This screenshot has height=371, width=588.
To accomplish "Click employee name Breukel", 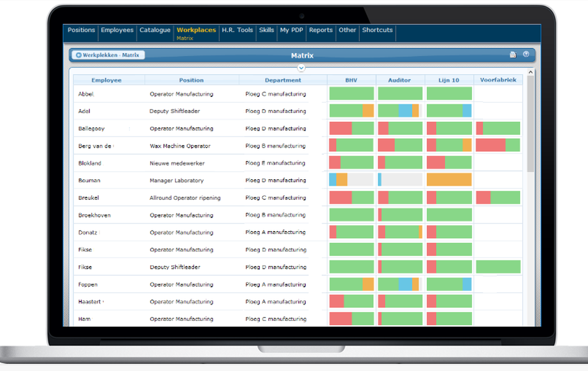I will click(89, 198).
